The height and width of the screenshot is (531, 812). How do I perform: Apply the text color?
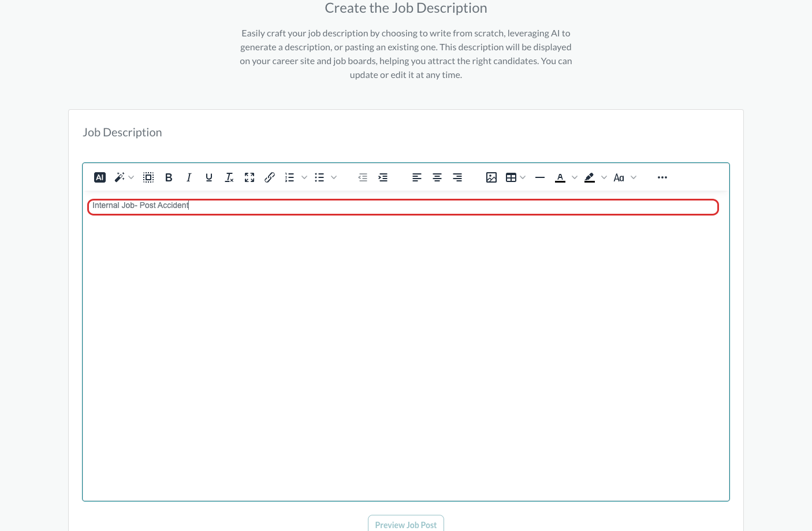[x=560, y=177]
